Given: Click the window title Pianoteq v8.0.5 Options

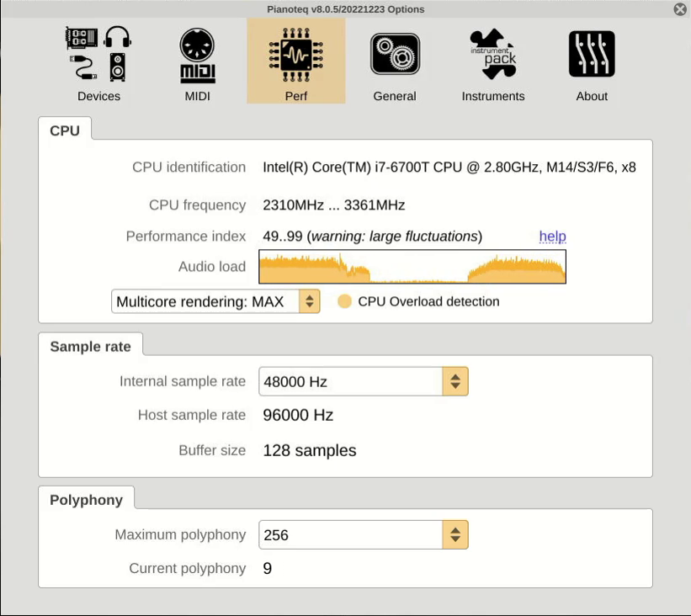Looking at the screenshot, I should pyautogui.click(x=345, y=9).
